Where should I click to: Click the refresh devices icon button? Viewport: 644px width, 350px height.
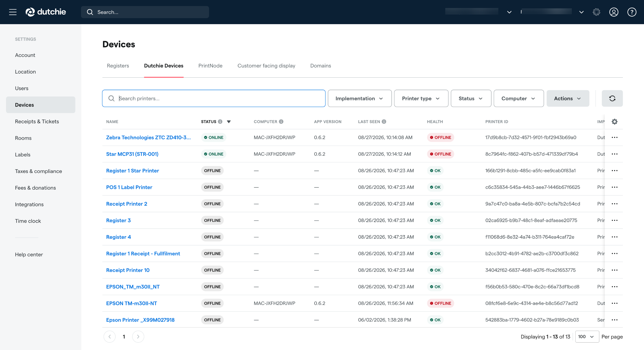[612, 98]
